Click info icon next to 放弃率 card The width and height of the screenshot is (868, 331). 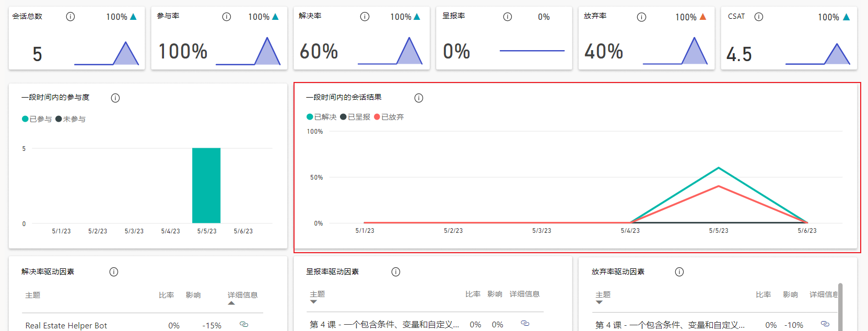642,17
